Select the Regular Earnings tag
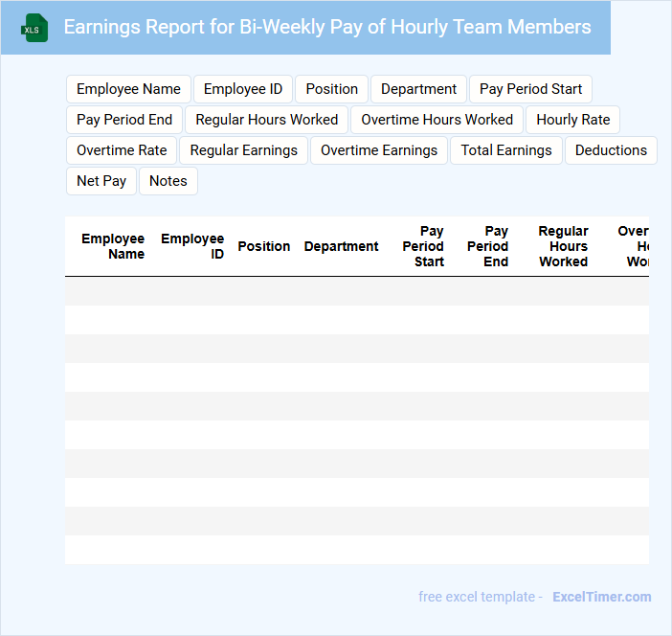Viewport: 672px width, 636px height. click(243, 150)
